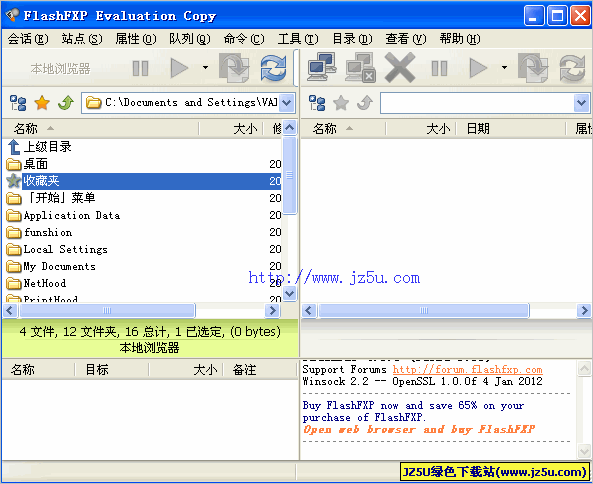This screenshot has height=484, width=593.
Task: Click Open web browser and buy FlashFXP
Action: coord(419,430)
